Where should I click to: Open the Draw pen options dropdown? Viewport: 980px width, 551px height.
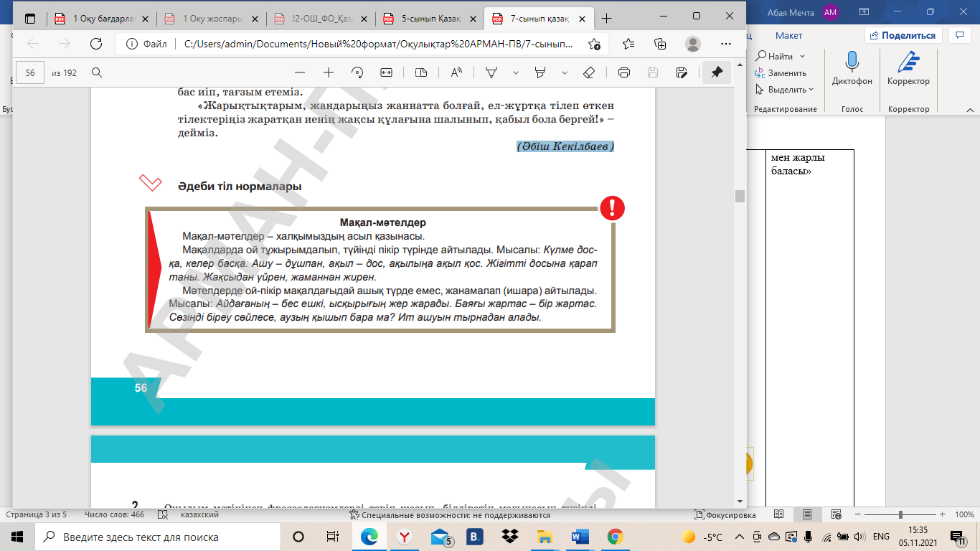point(516,72)
